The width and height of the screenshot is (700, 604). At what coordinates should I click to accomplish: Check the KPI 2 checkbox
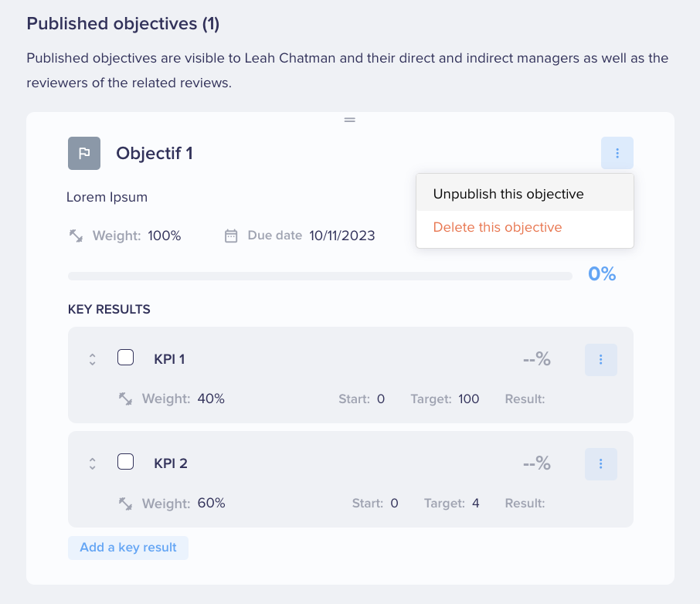coord(125,462)
